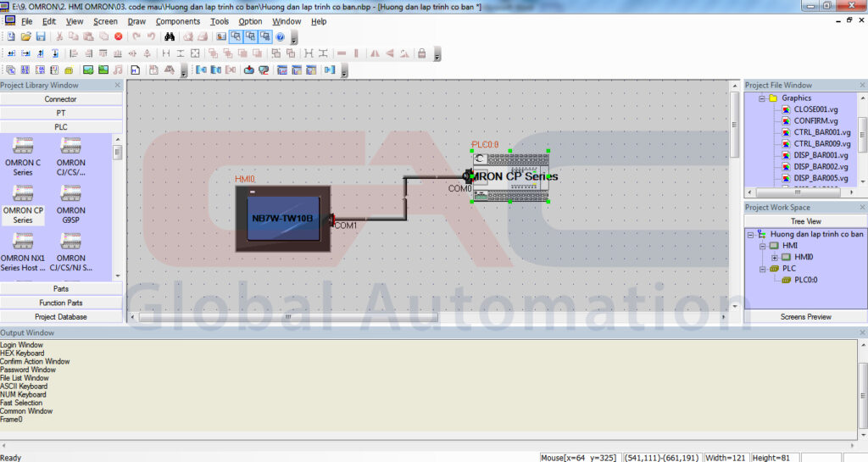Click the Output Window vertical scrollbar thumb
This screenshot has height=462, width=868.
click(x=862, y=395)
